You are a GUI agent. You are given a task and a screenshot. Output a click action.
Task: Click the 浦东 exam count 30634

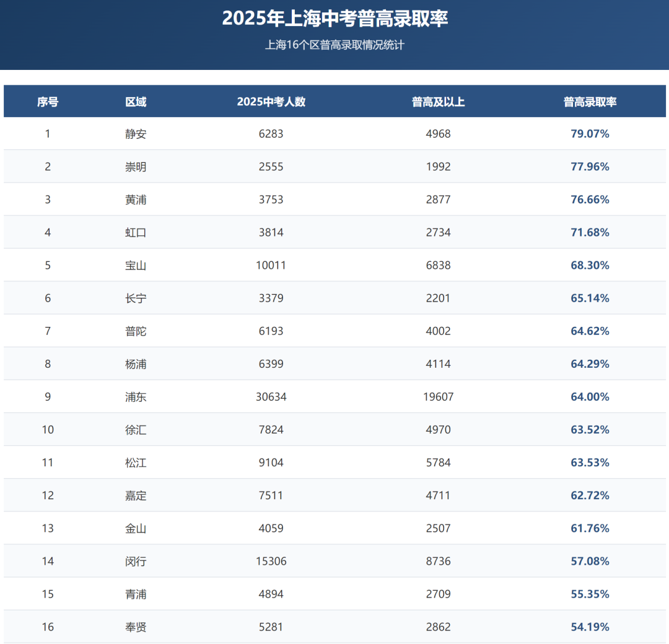271,397
